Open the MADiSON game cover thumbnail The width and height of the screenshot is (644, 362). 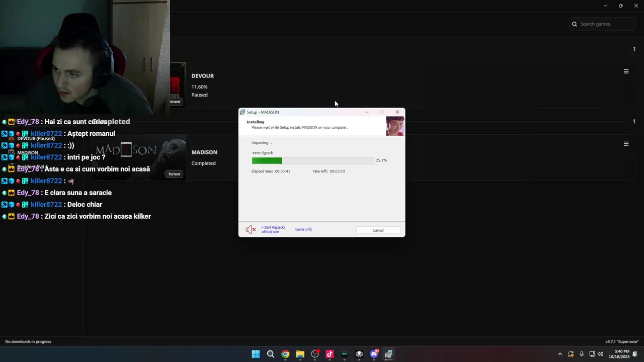[140, 157]
